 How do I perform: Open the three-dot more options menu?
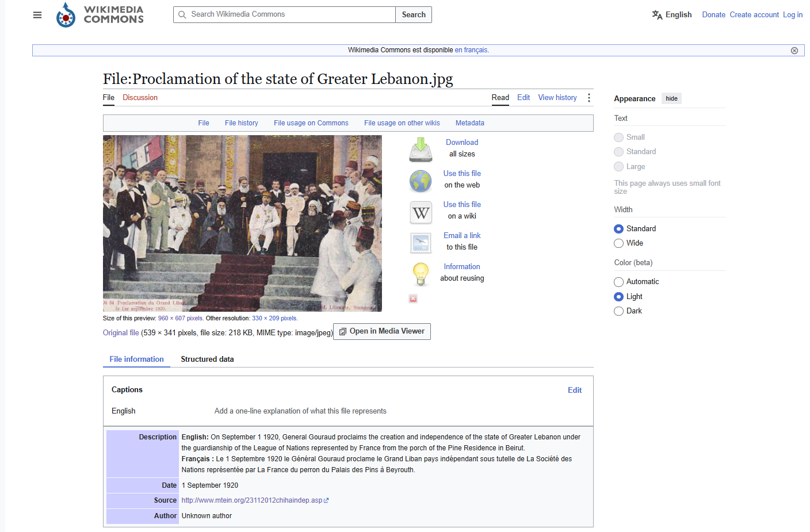[589, 98]
